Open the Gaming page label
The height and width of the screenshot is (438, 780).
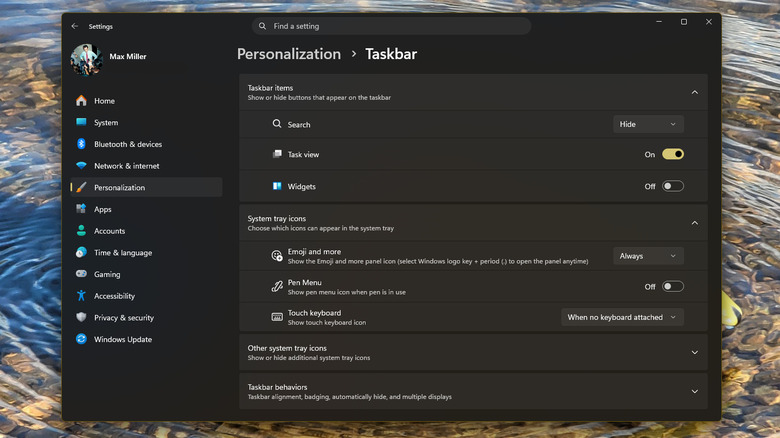107,274
